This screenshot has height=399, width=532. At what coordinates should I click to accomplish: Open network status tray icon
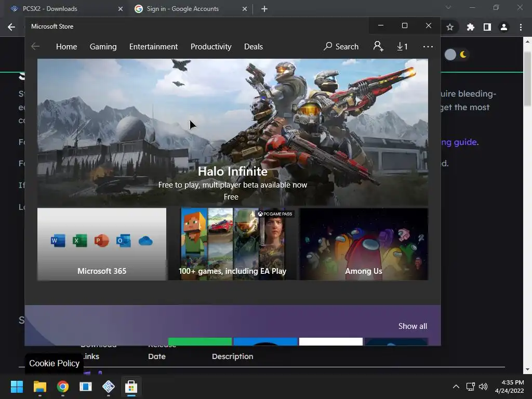(471, 387)
